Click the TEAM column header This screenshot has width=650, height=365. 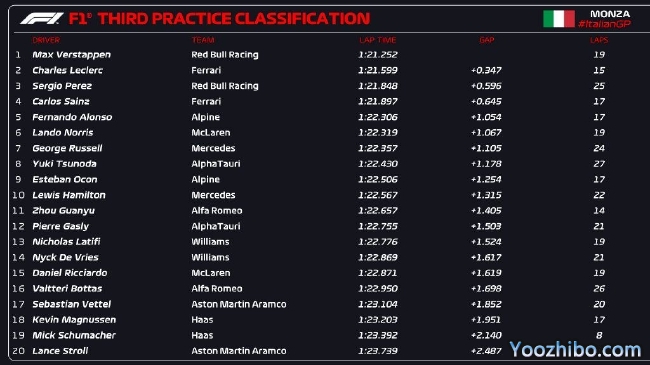click(203, 40)
